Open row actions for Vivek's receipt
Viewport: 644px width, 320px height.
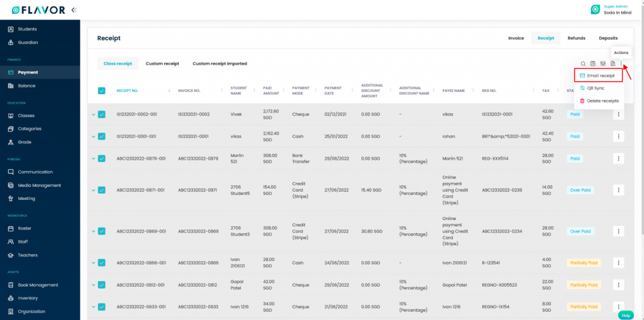point(618,114)
